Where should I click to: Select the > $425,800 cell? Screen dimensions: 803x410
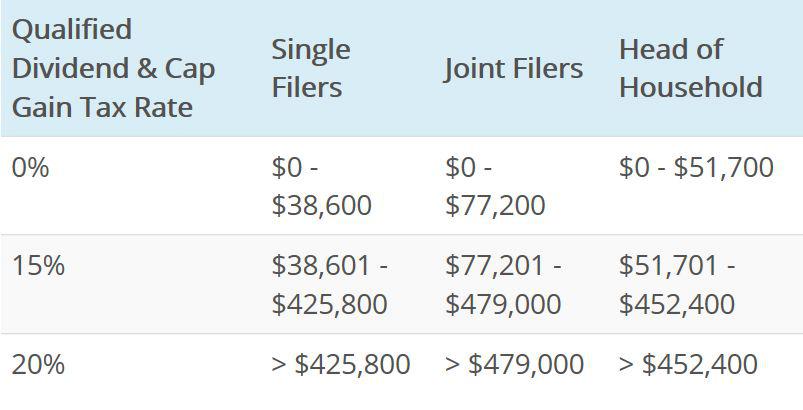pyautogui.click(x=341, y=365)
